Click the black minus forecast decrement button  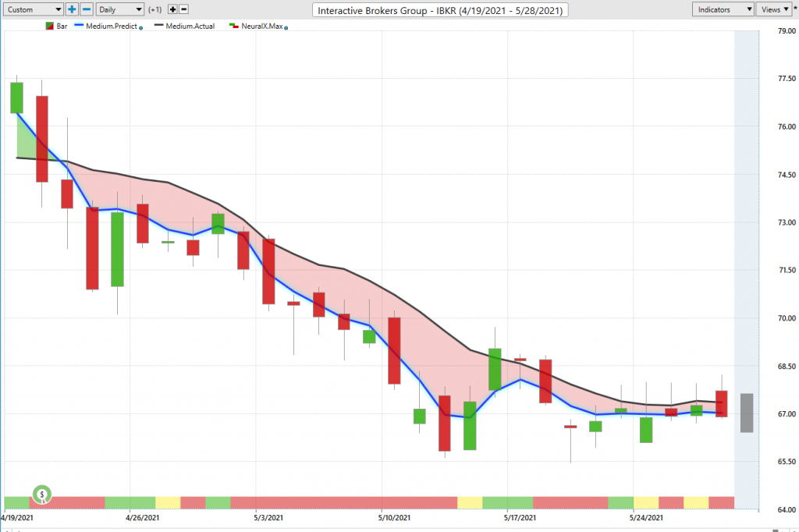[x=184, y=9]
